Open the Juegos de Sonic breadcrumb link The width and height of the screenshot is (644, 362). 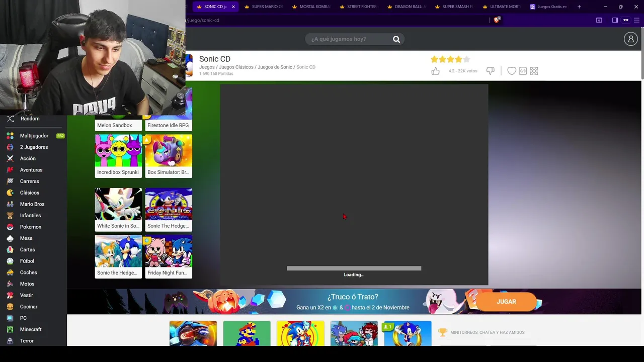(x=275, y=67)
